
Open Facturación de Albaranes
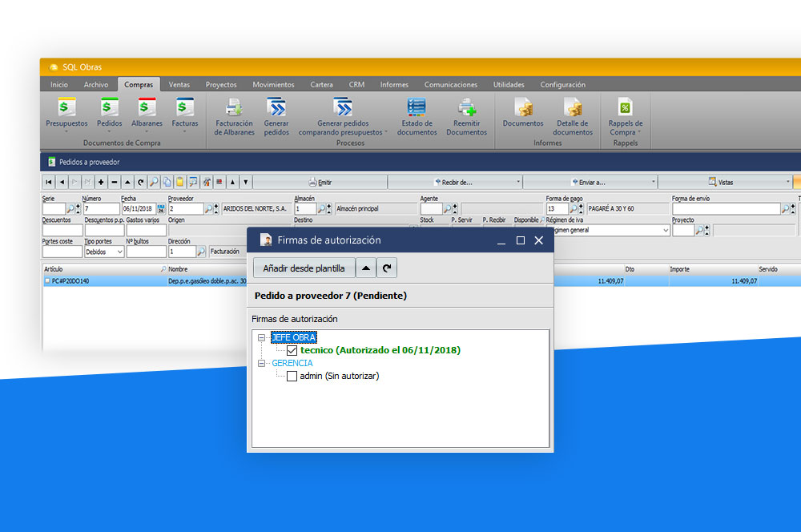(234, 107)
